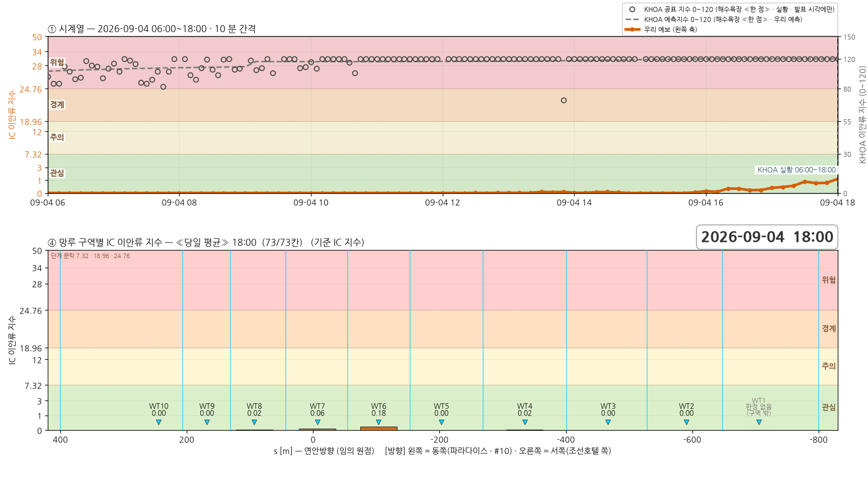Click the 09-04 14 time axis tick label
Screen dimensions: 868x486
[x=574, y=203]
